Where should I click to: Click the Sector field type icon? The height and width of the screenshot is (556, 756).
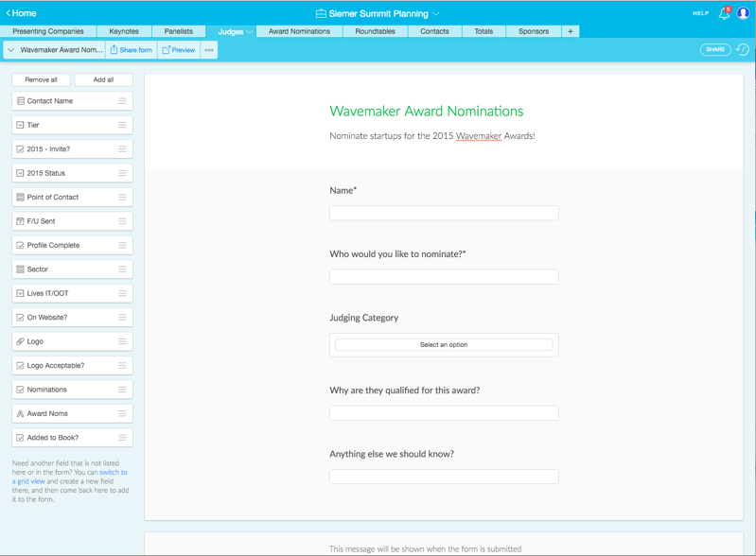[x=20, y=269]
